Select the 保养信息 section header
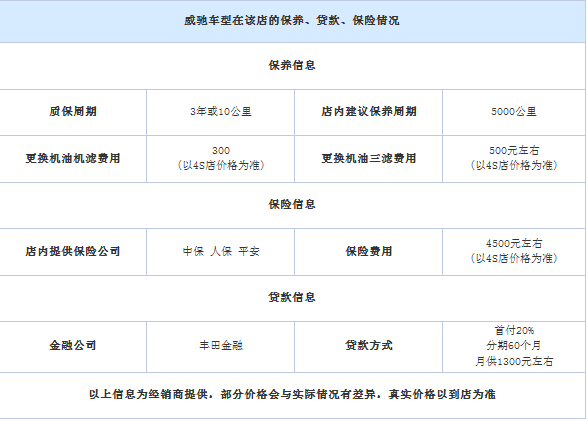This screenshot has height=421, width=588. [x=292, y=65]
